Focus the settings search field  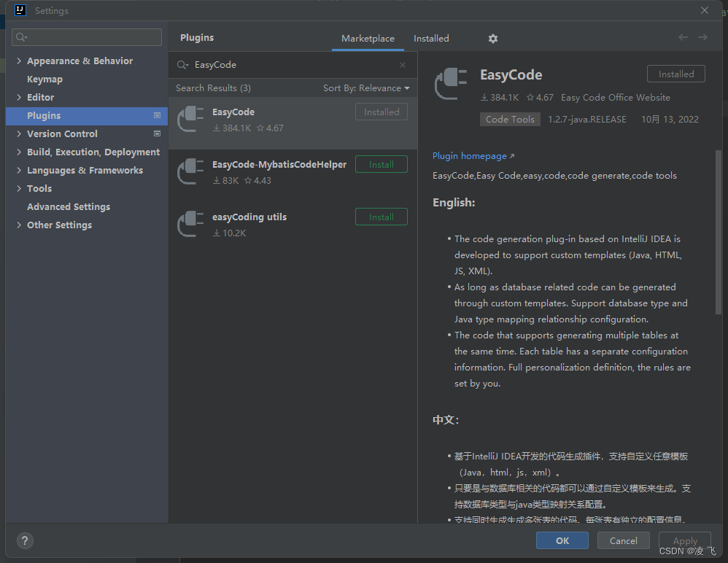point(87,37)
